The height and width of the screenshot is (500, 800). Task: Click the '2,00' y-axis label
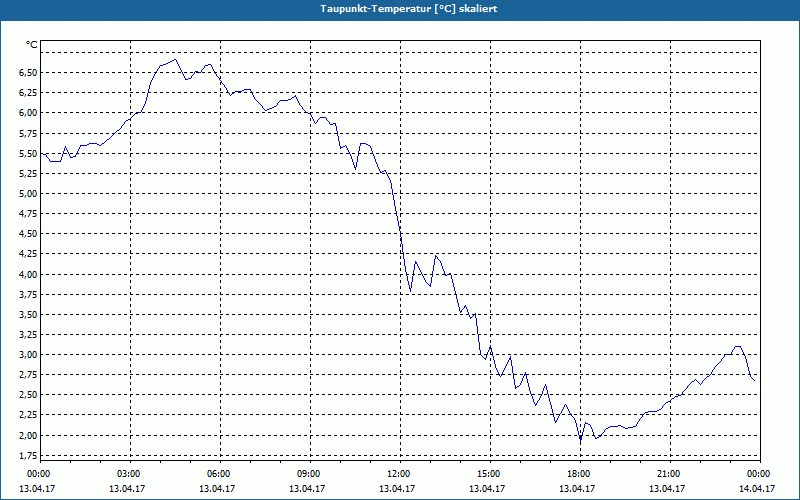point(28,435)
